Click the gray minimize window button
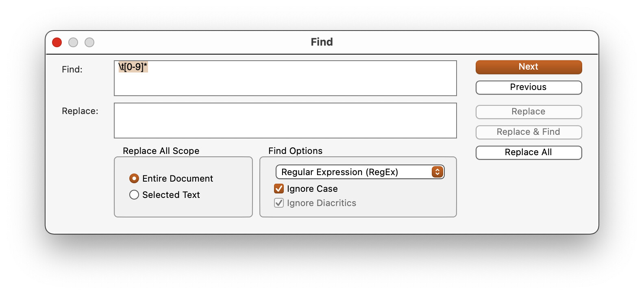The width and height of the screenshot is (644, 294). pos(73,42)
